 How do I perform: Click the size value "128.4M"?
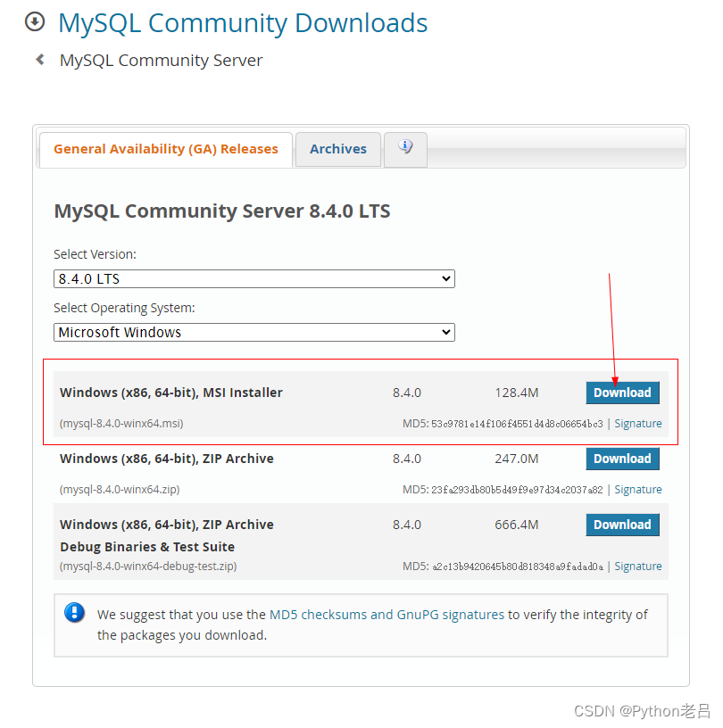[x=517, y=393]
